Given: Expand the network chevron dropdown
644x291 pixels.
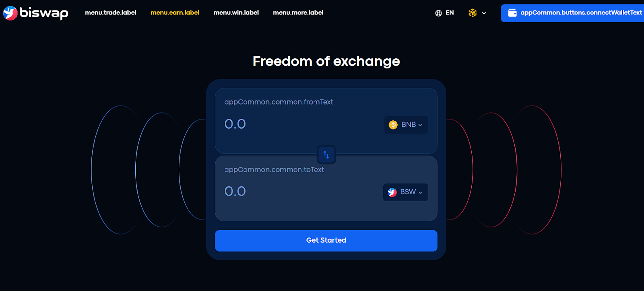Looking at the screenshot, I should pos(484,13).
